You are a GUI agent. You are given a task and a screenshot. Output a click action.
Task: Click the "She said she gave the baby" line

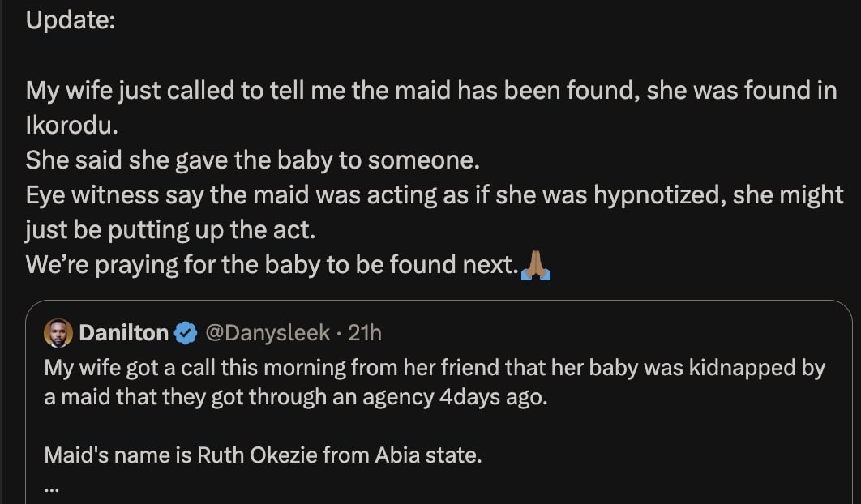click(x=253, y=160)
